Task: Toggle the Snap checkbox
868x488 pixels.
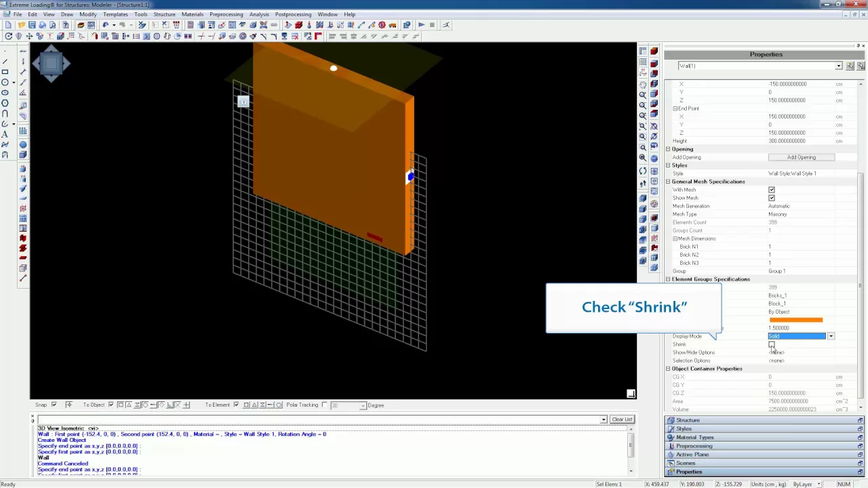Action: pyautogui.click(x=54, y=405)
